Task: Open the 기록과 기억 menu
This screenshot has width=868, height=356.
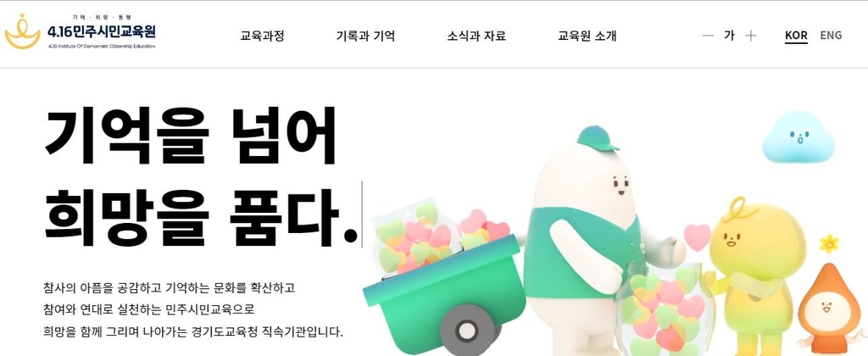Action: coord(365,36)
